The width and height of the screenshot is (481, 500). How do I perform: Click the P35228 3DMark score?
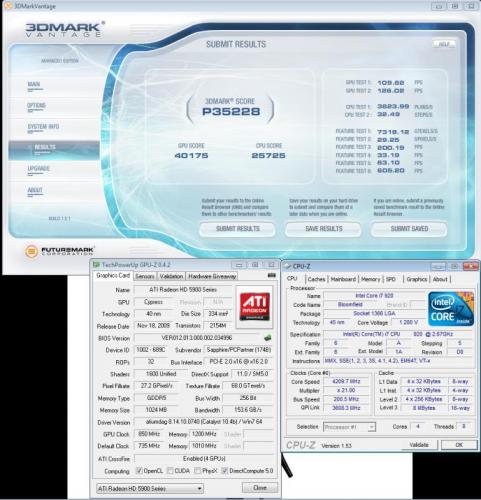tap(231, 111)
